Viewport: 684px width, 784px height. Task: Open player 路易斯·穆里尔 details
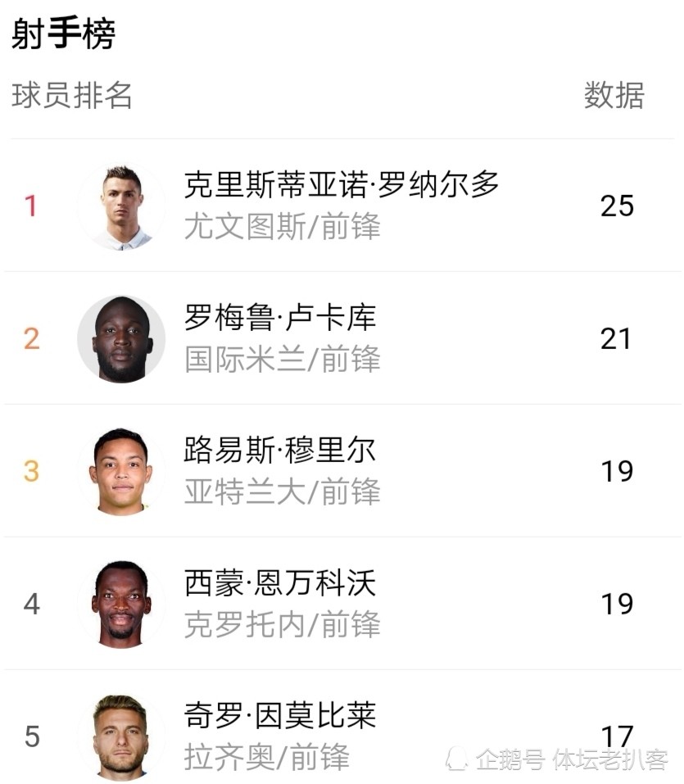(x=280, y=450)
